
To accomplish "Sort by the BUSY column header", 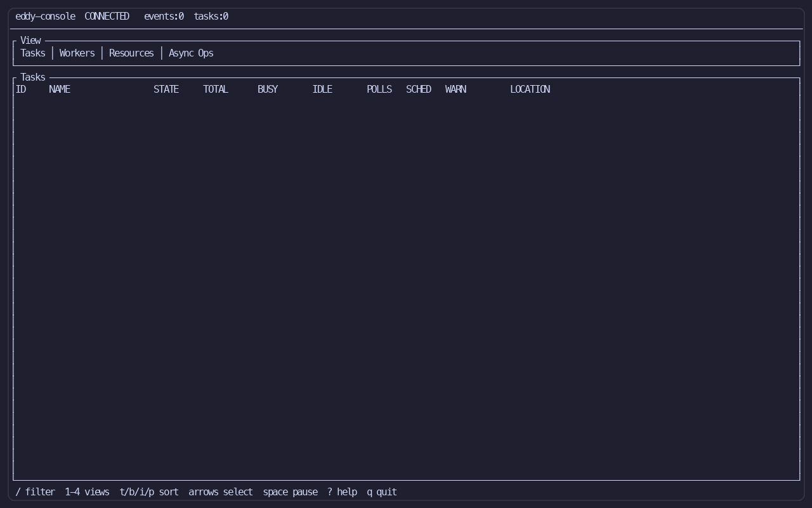I will click(268, 90).
